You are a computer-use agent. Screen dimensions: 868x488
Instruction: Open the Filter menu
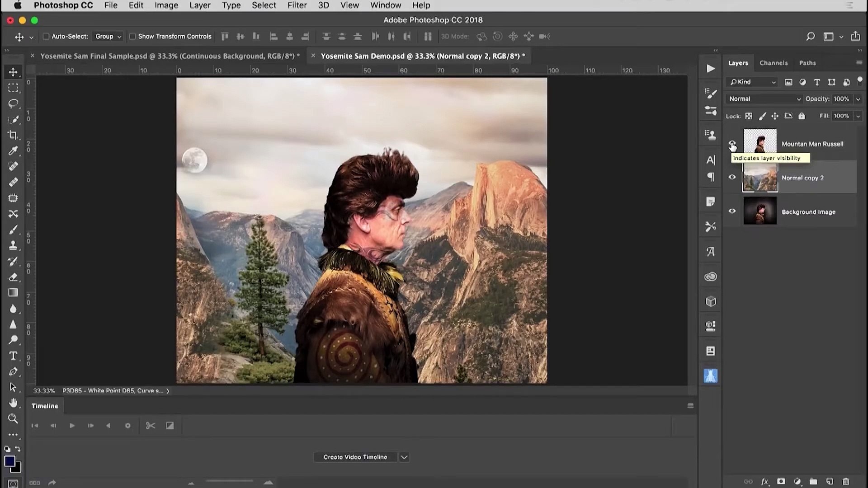pos(297,5)
